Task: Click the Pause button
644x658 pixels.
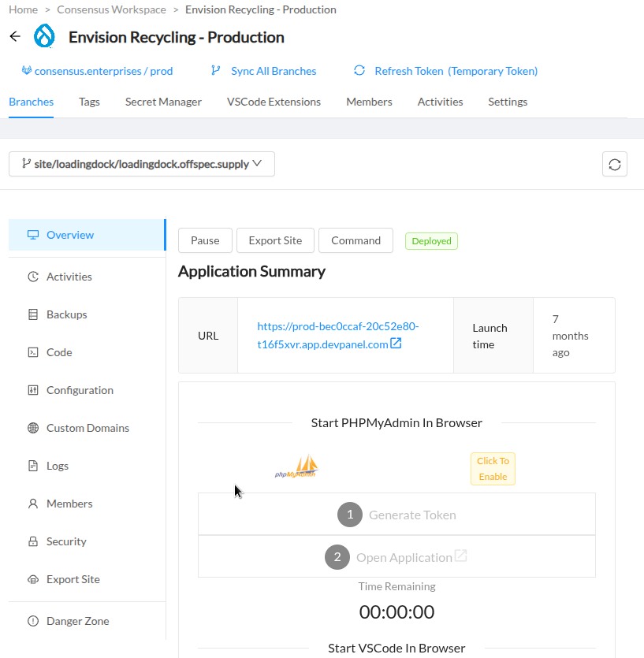Action: 205,240
